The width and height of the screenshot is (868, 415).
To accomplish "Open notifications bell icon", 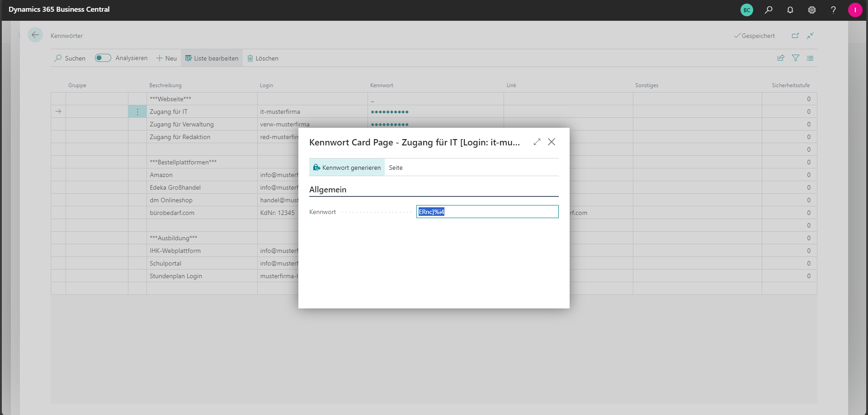I will 790,10.
